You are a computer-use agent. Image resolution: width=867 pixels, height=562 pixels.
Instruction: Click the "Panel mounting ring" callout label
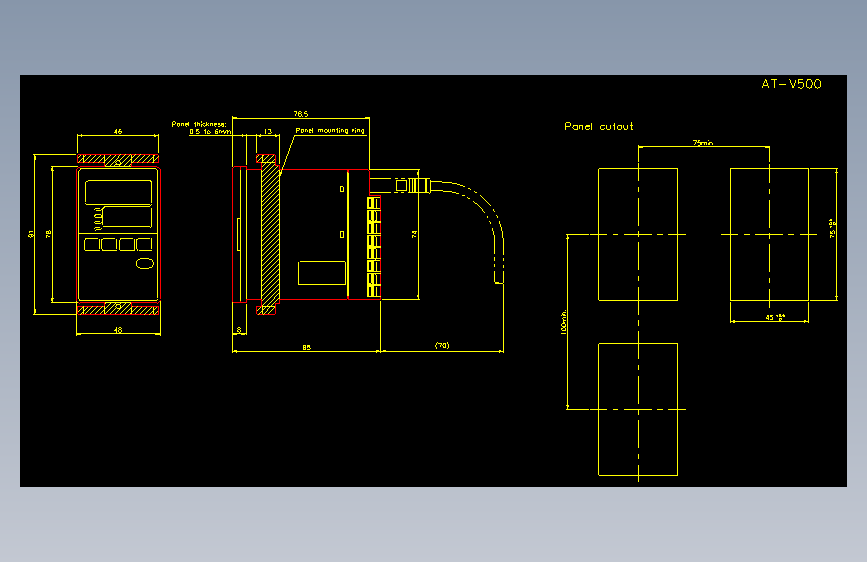pos(330,131)
